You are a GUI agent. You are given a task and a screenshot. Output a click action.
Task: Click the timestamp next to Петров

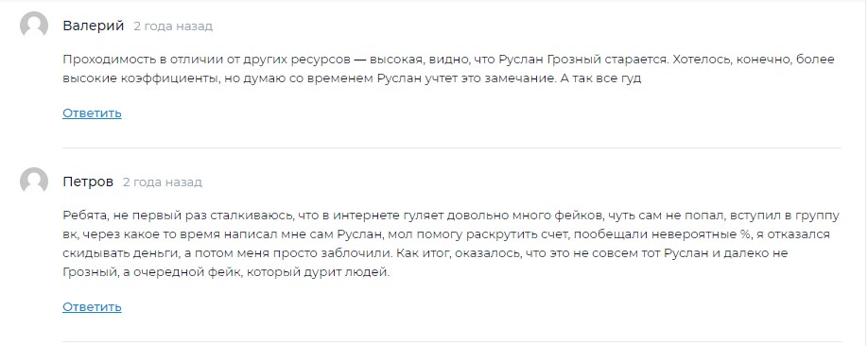coord(163,182)
